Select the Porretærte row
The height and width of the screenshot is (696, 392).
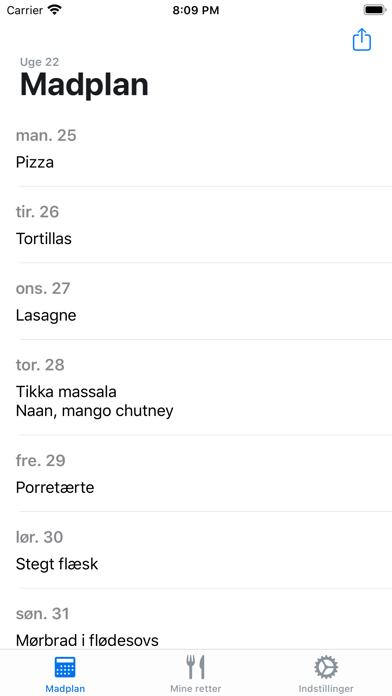(196, 474)
